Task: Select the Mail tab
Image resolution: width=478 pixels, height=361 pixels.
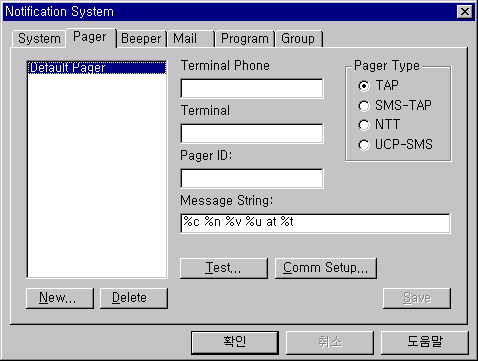Action: (x=190, y=39)
